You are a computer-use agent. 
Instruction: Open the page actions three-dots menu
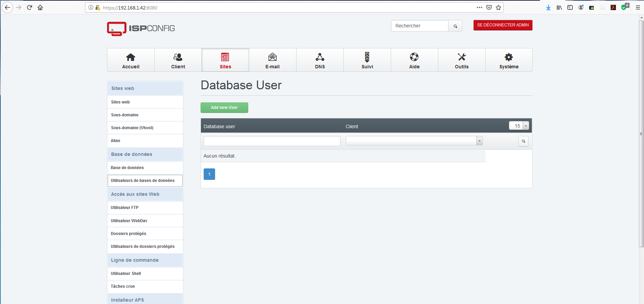pyautogui.click(x=480, y=7)
